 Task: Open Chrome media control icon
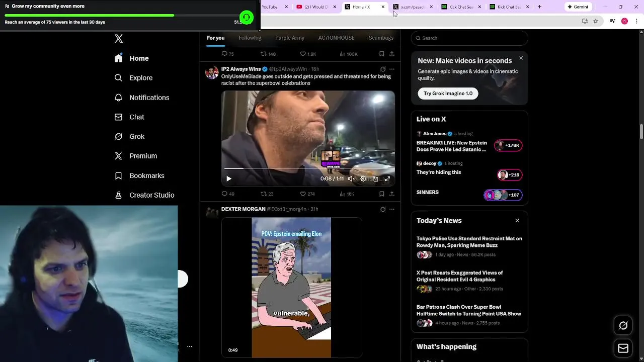tap(612, 21)
